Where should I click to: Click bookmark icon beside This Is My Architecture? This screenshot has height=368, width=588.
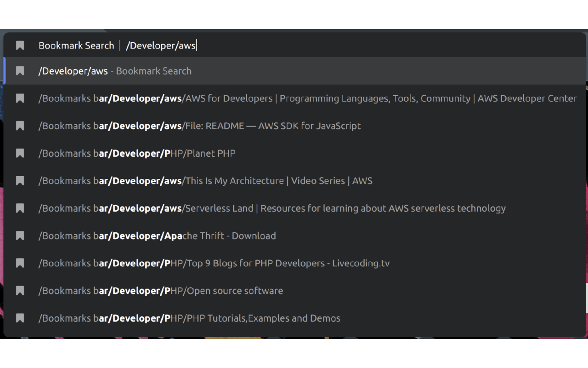(x=20, y=181)
